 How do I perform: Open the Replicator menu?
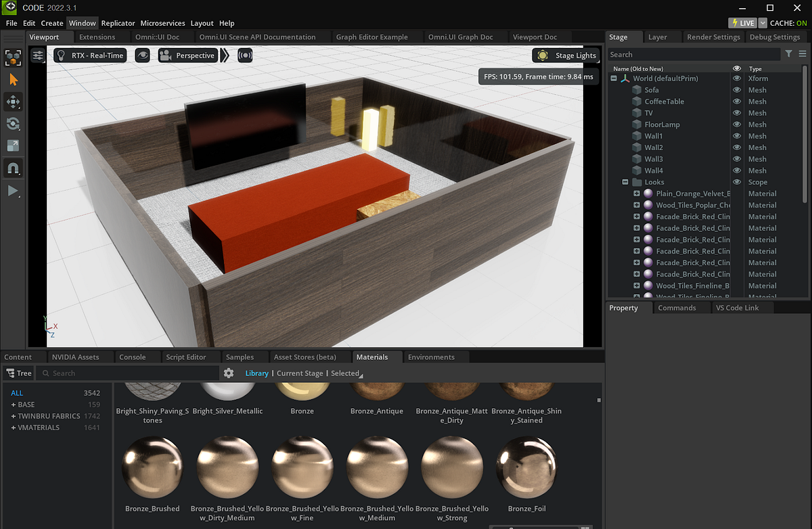(x=118, y=23)
